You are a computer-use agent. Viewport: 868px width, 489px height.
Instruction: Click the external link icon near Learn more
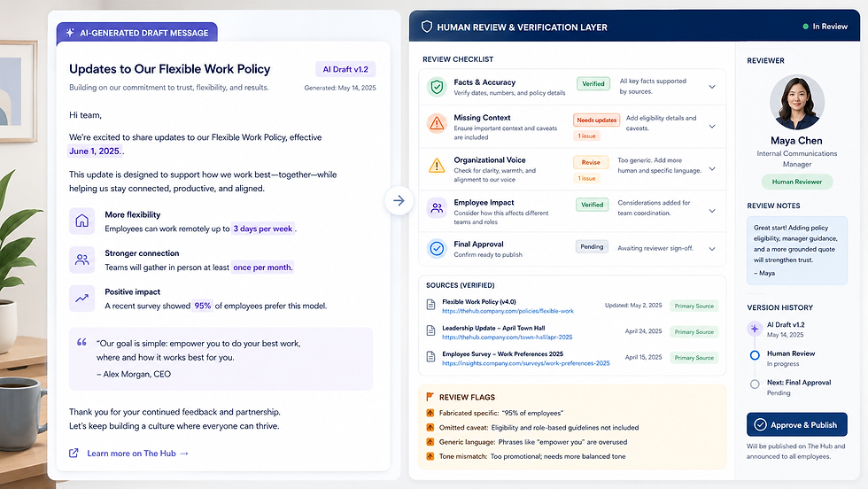point(74,453)
